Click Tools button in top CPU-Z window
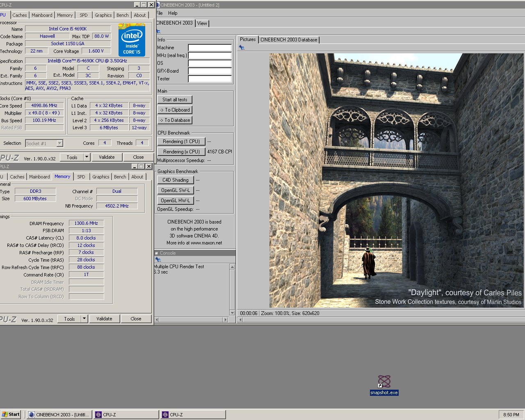The image size is (525, 420). point(72,157)
